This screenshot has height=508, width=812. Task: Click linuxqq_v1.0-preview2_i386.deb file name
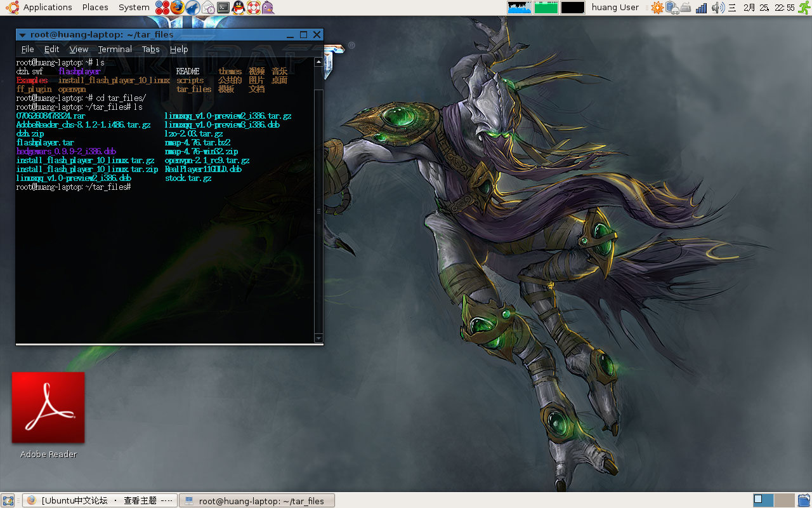click(x=74, y=178)
